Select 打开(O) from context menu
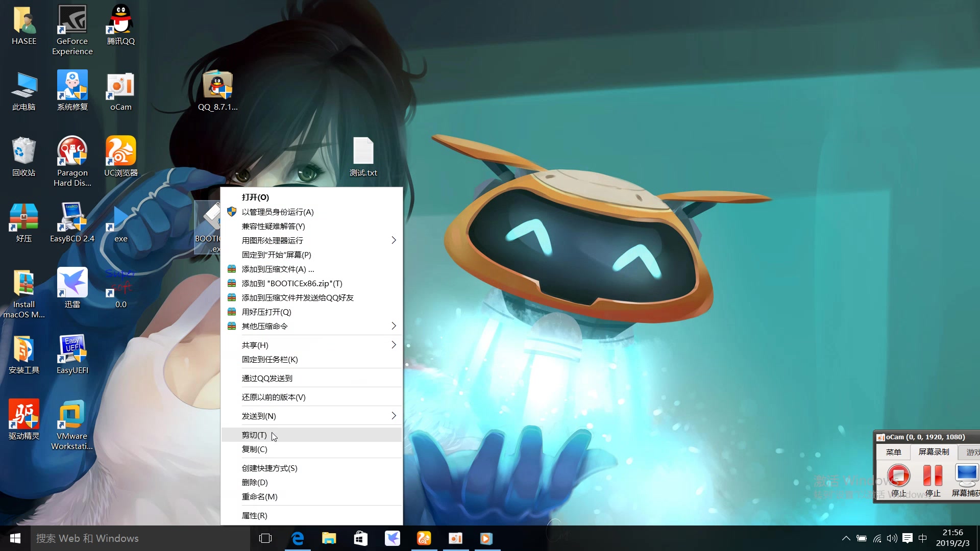980x551 pixels. coord(255,196)
